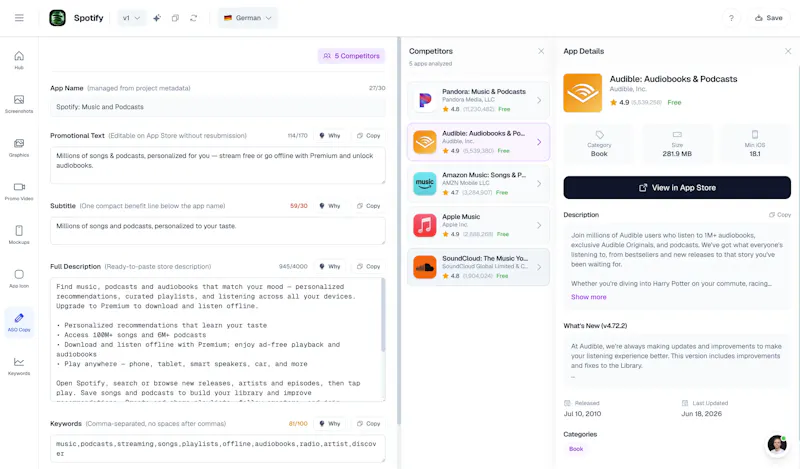This screenshot has width=800, height=469.
Task: Open the hamburger menu icon
Action: [x=19, y=18]
